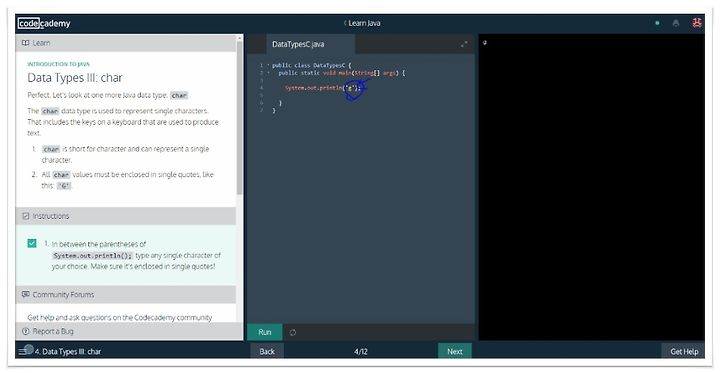
Task: Expand the editor with fullscreen icon
Action: tap(464, 44)
